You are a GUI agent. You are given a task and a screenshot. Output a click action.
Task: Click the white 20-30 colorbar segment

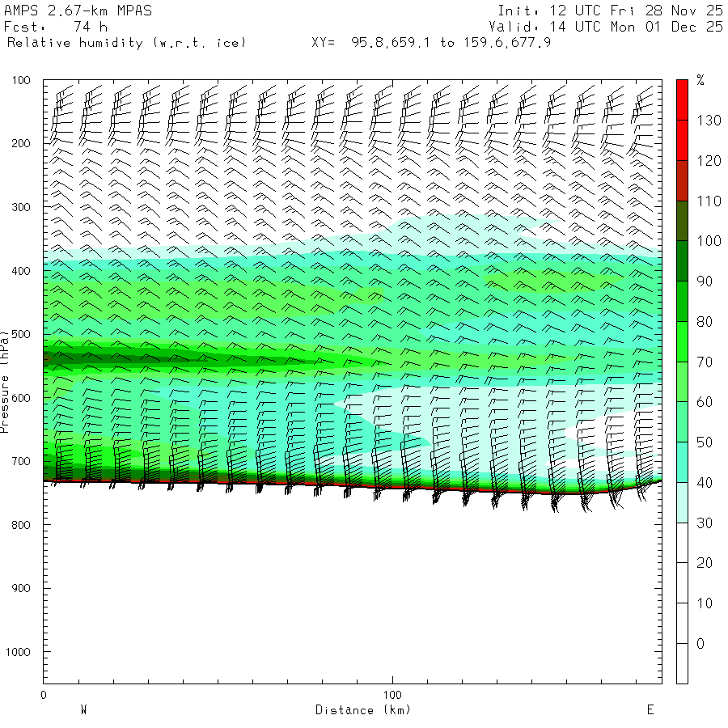point(682,543)
